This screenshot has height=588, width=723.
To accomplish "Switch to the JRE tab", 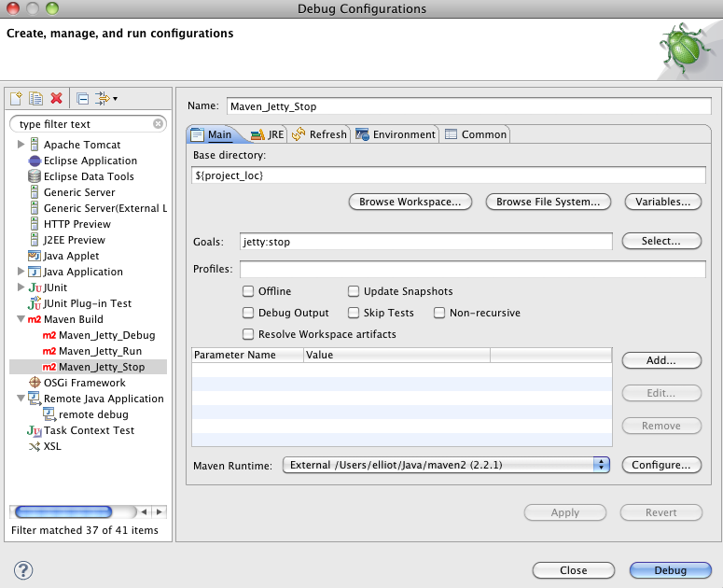I will tap(268, 134).
